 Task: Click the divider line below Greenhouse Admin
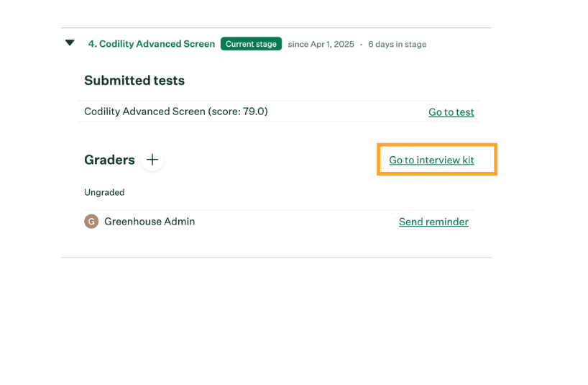(x=276, y=258)
